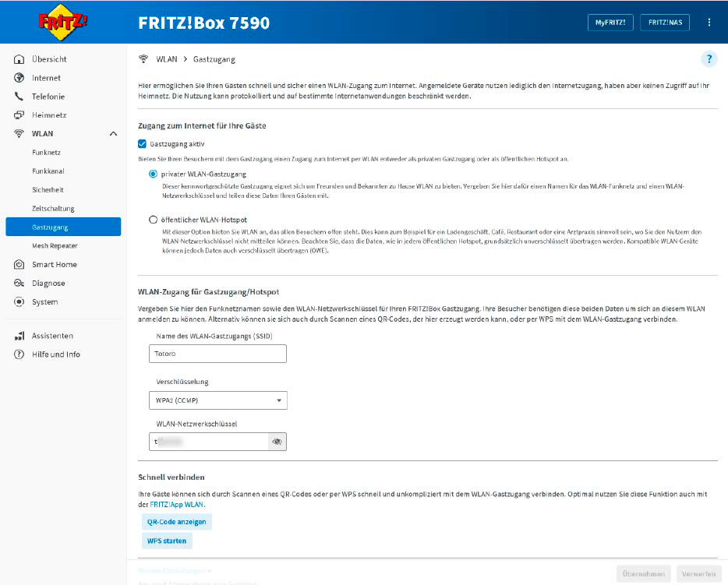728x585 pixels.
Task: Click the FRITZ!NAS button
Action: click(x=665, y=23)
